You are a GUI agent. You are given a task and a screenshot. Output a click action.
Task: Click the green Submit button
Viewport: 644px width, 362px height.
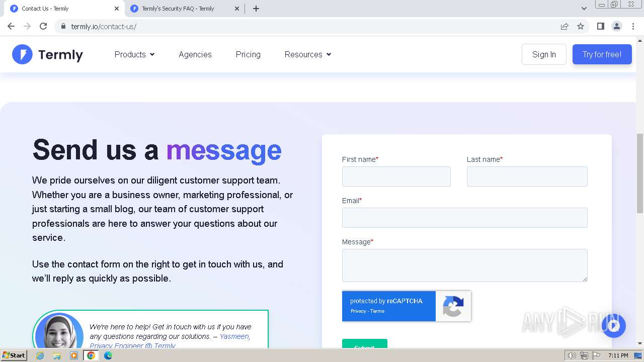pos(365,344)
